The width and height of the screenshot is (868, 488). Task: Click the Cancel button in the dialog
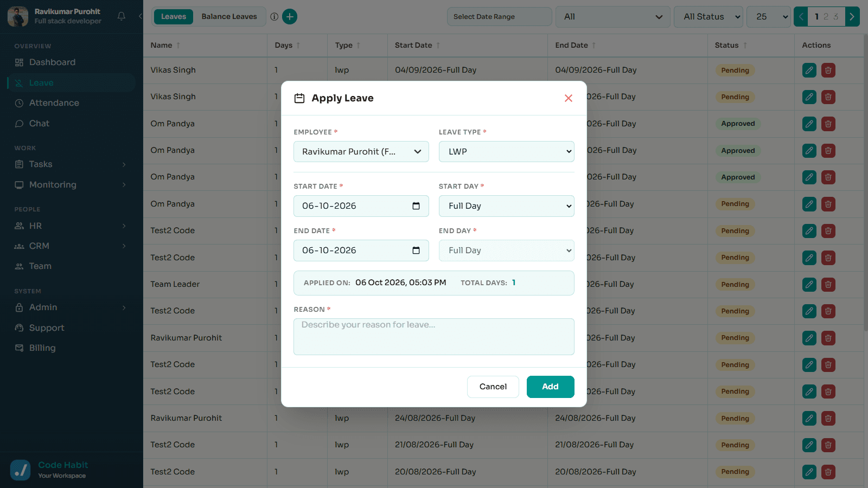click(493, 387)
